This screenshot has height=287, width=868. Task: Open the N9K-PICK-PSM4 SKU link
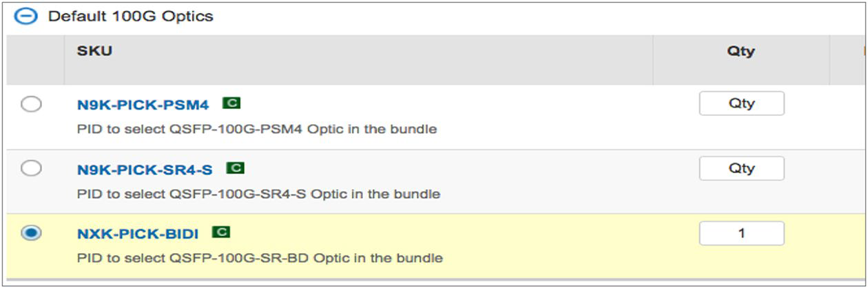[143, 106]
